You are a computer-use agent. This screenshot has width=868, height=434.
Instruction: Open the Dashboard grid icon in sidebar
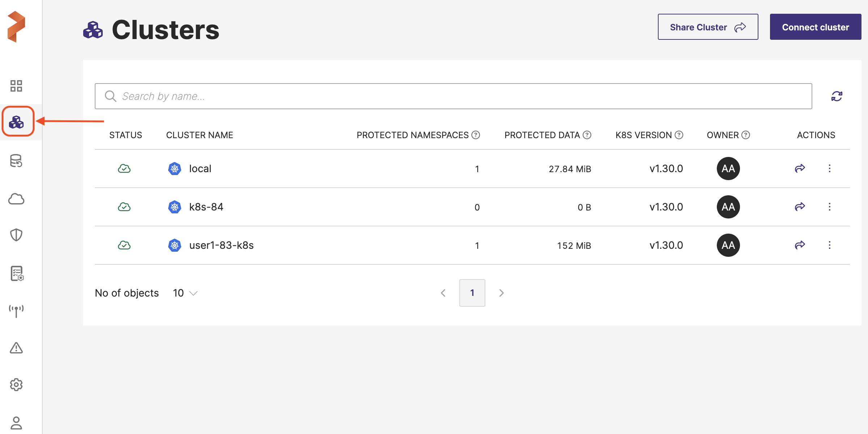click(x=16, y=86)
